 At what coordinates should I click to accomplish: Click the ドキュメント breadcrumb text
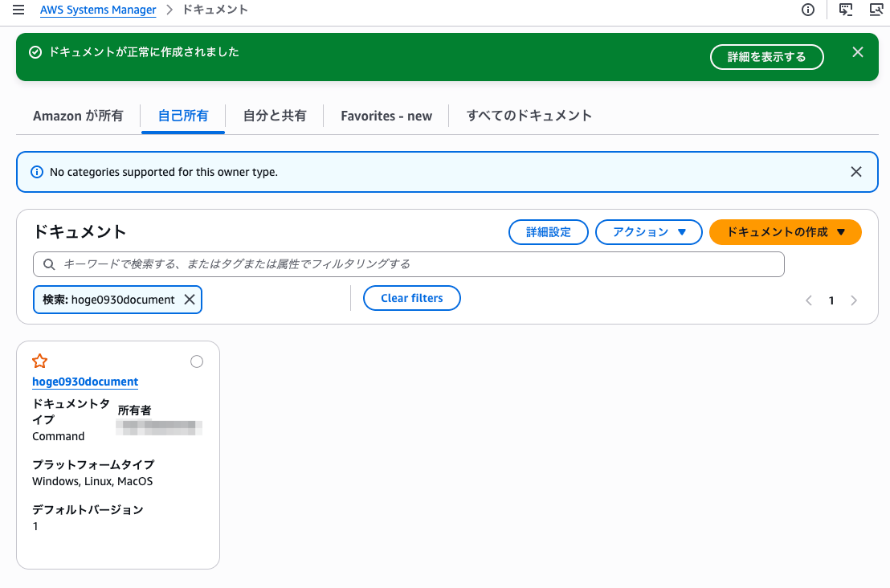(215, 10)
